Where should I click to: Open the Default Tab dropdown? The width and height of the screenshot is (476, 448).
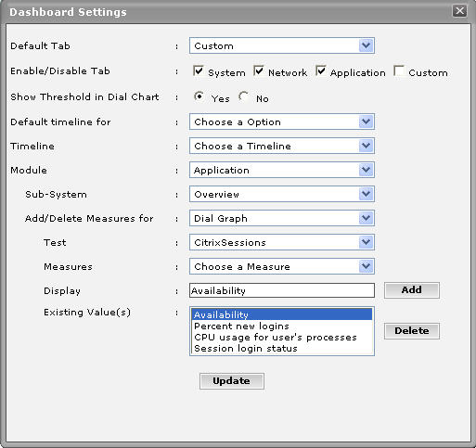pyautogui.click(x=282, y=45)
